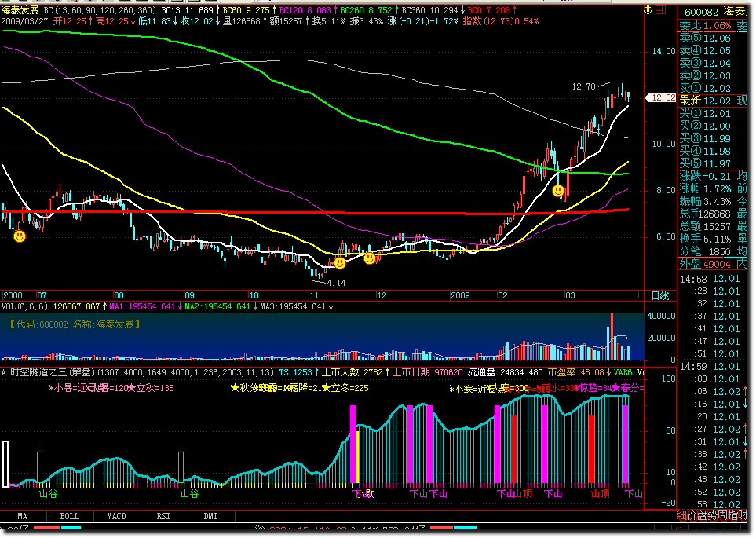756x538 pixels.
Task: Click the white hollow bar at the indicator's left edge
Action: pyautogui.click(x=5, y=463)
